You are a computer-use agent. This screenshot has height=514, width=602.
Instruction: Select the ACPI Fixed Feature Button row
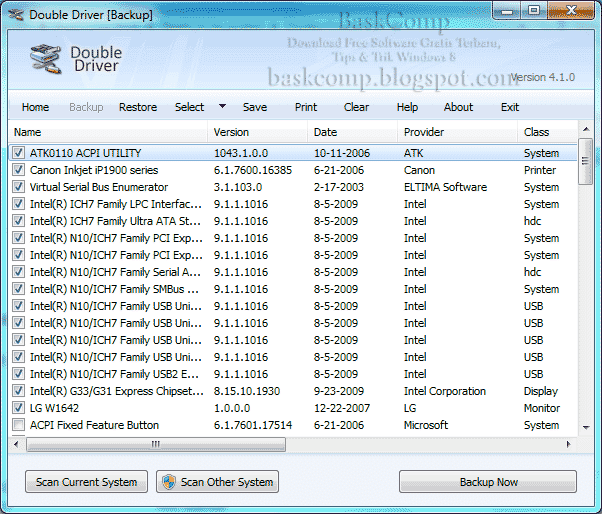click(x=293, y=425)
